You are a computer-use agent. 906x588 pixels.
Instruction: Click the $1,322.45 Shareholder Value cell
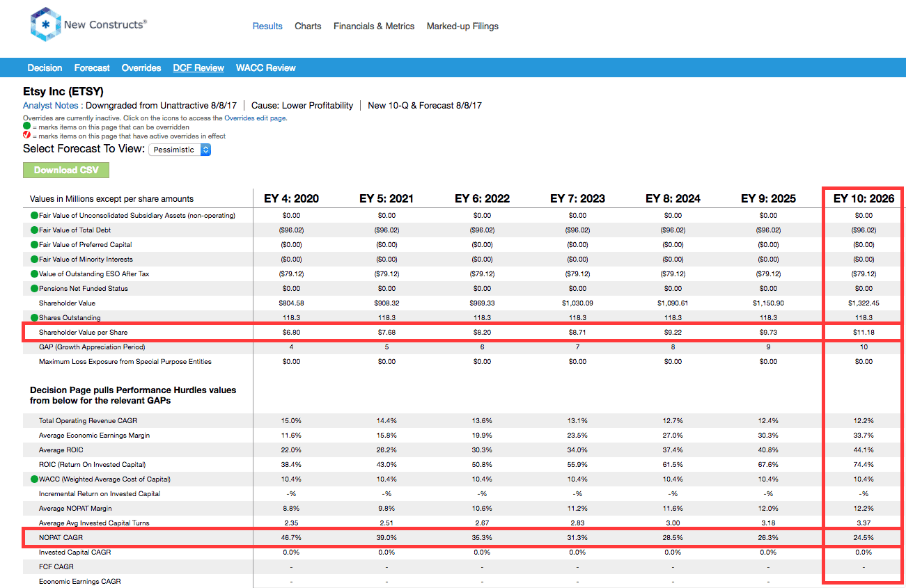[x=864, y=303]
